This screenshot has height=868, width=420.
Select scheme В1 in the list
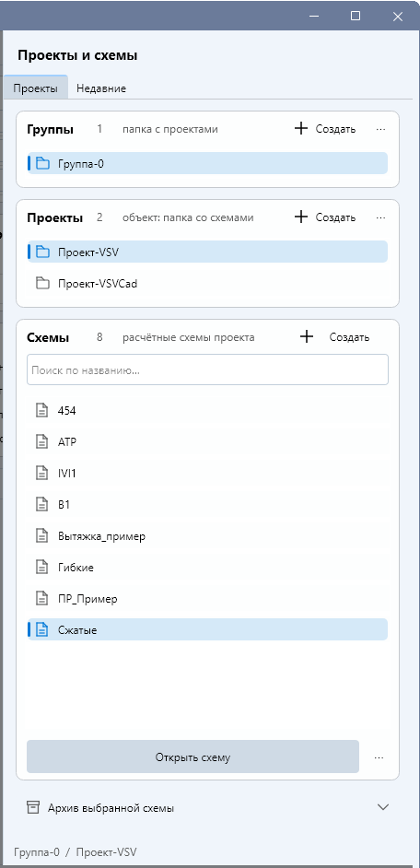pos(207,504)
